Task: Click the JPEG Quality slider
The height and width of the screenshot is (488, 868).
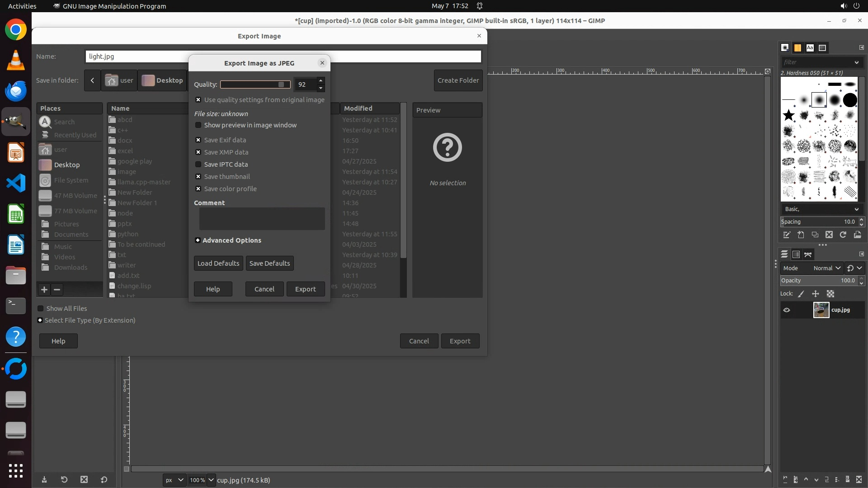Action: coord(255,84)
